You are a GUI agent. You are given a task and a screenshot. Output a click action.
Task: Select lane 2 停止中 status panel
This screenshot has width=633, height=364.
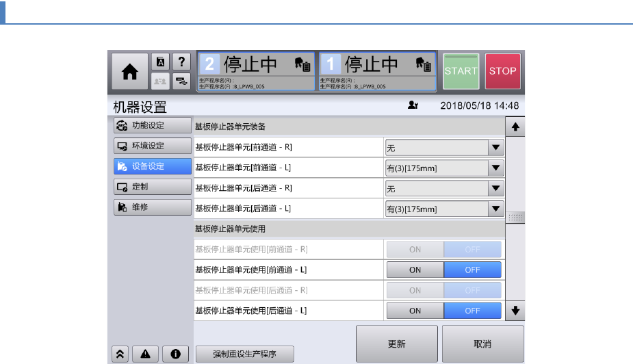pyautogui.click(x=256, y=71)
